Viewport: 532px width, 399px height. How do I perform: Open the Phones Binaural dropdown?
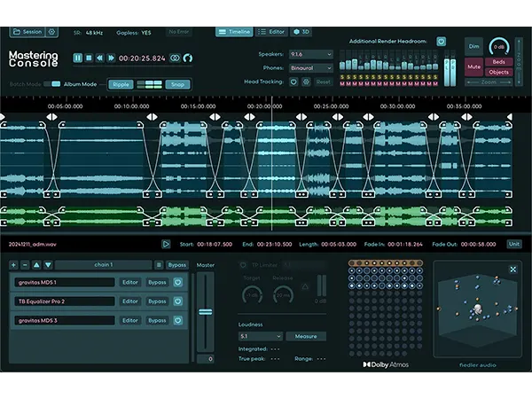pyautogui.click(x=311, y=68)
